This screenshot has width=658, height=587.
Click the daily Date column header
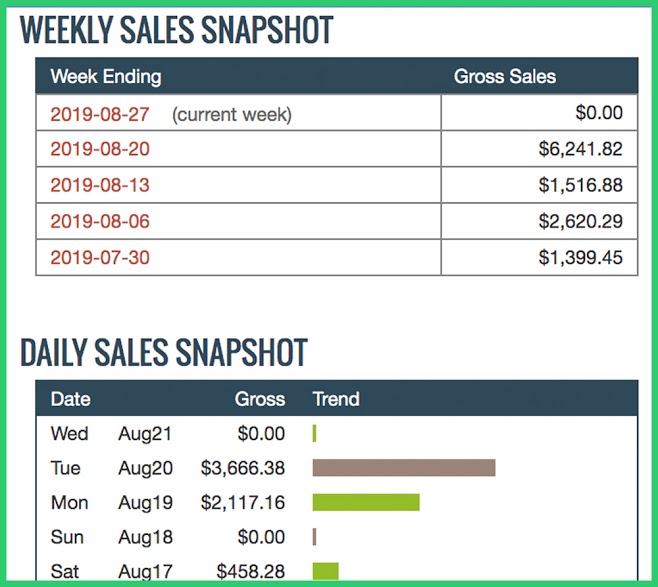pyautogui.click(x=70, y=399)
